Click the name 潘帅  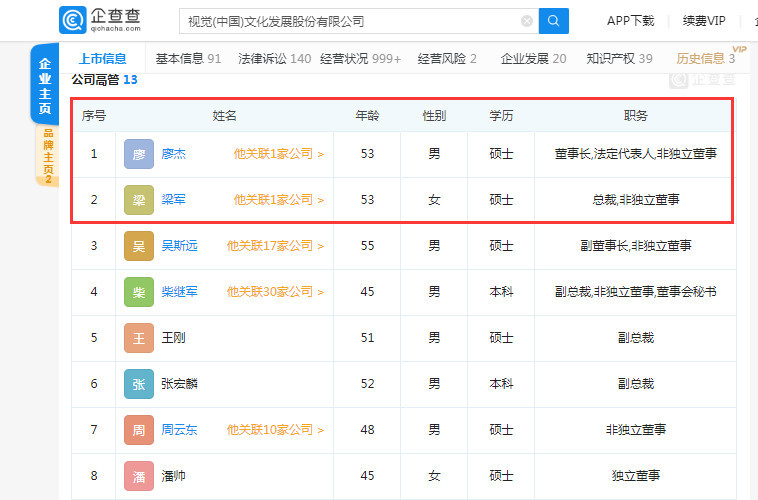click(x=174, y=476)
